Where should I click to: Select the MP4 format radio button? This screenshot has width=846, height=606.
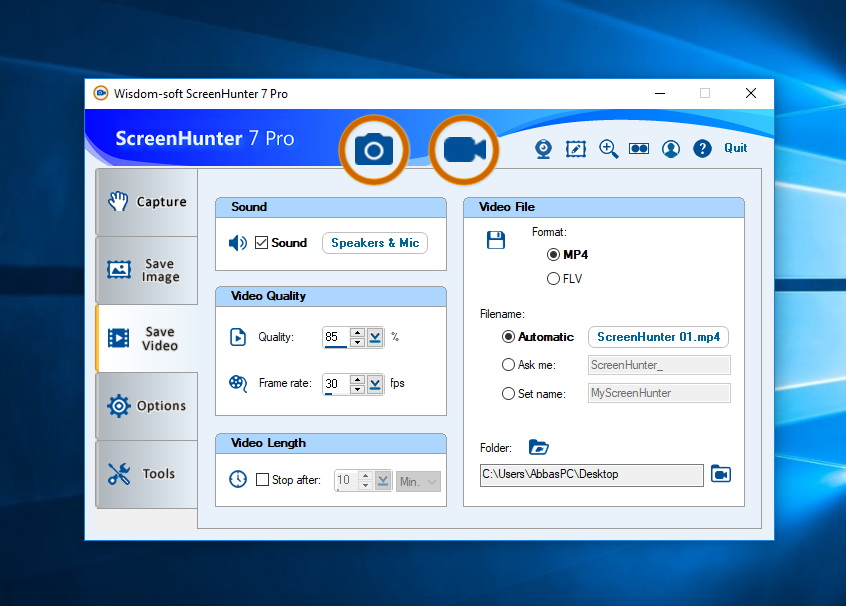(553, 254)
